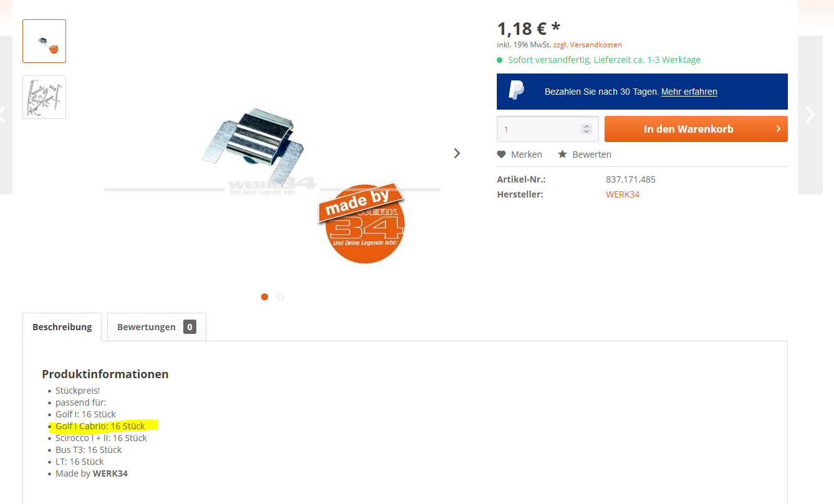Click the star Bewerten icon
The height and width of the screenshot is (504, 834).
562,154
